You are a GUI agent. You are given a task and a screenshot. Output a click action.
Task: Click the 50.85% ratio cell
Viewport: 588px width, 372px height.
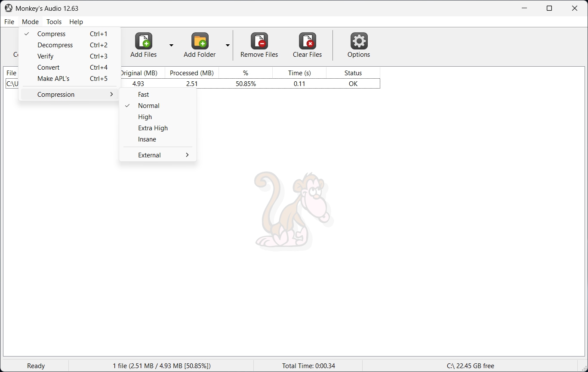(x=246, y=84)
